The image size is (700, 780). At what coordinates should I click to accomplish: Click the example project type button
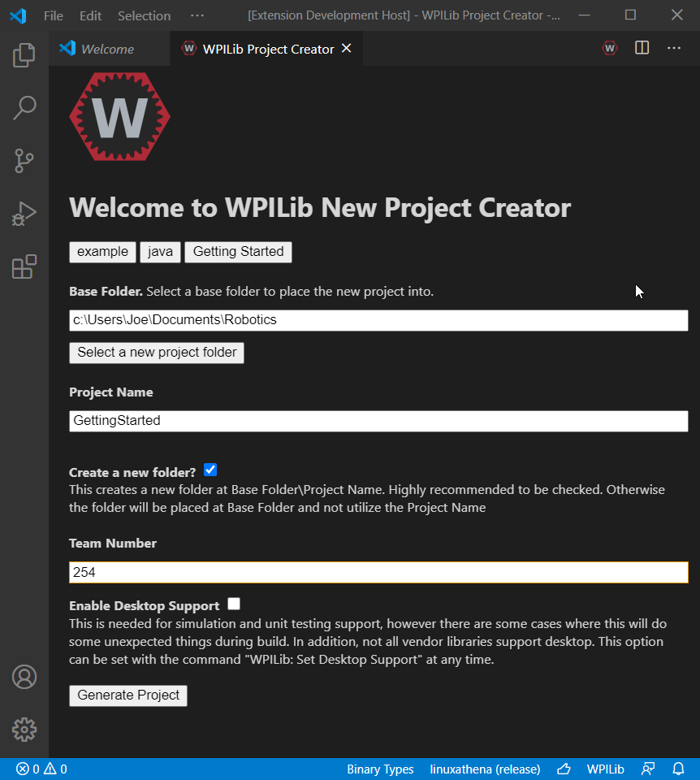pos(102,252)
